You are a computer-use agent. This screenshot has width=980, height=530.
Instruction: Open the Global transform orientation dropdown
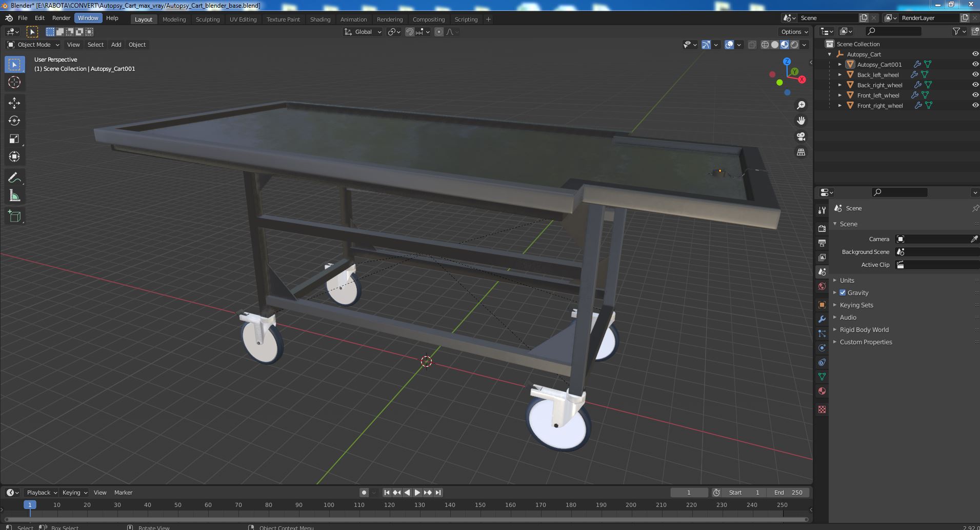pos(363,32)
